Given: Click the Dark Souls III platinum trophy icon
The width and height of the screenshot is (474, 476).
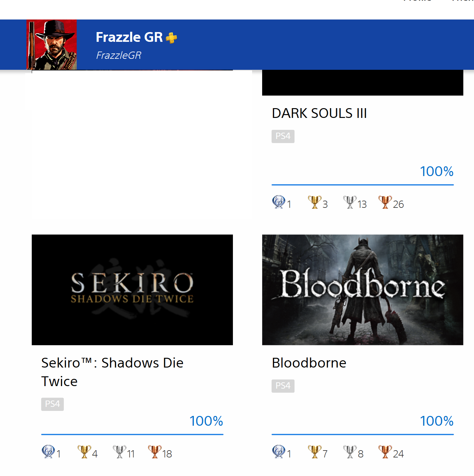Looking at the screenshot, I should click(x=278, y=202).
